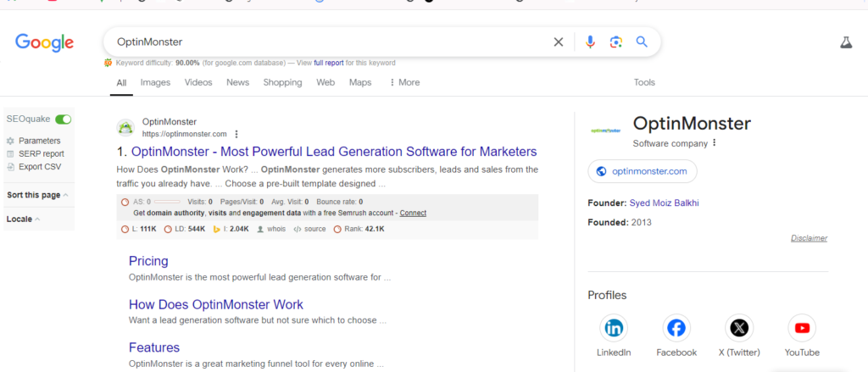The height and width of the screenshot is (372, 868).
Task: Click the source link
Action: pos(315,229)
